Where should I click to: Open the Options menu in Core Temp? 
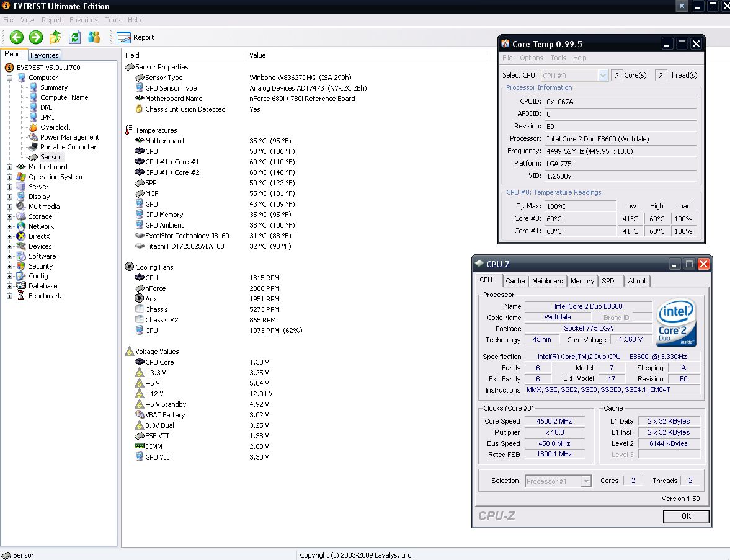(x=531, y=58)
